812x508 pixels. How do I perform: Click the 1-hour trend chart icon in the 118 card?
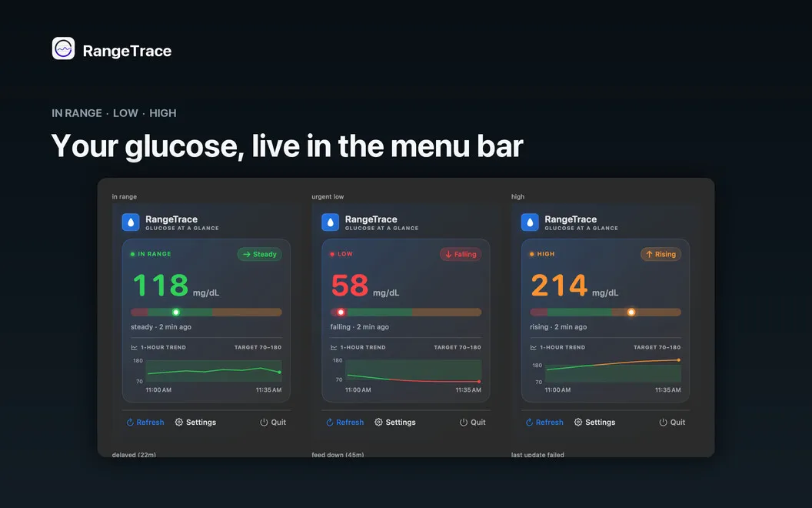pyautogui.click(x=134, y=347)
